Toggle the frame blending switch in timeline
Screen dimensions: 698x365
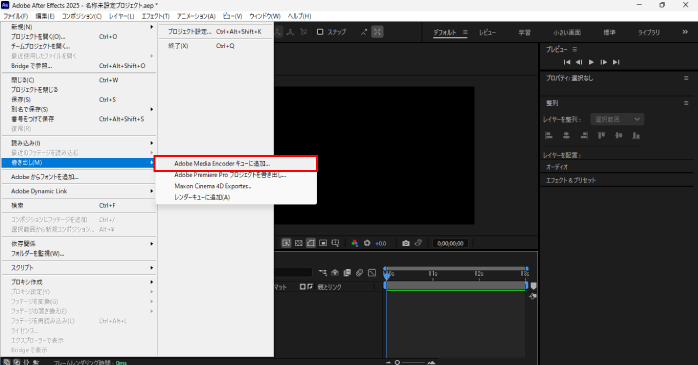tap(347, 272)
